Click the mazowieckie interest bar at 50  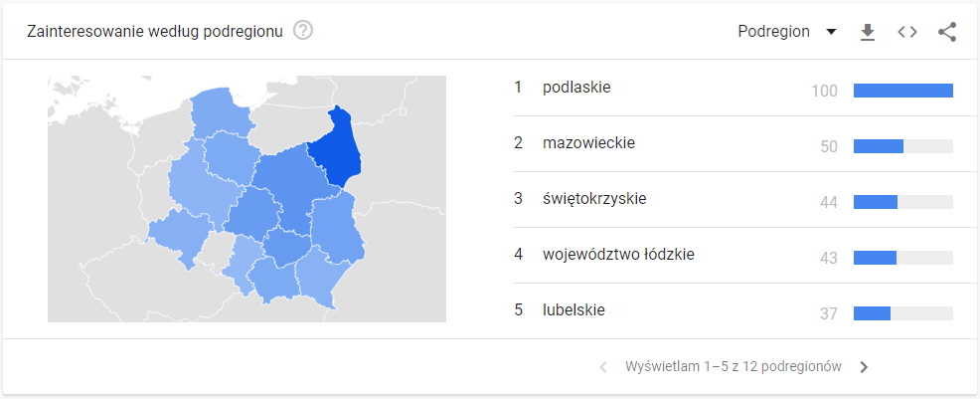point(879,146)
